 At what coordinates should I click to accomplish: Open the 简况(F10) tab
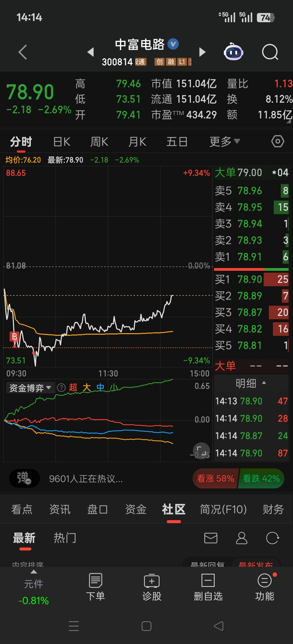[x=223, y=509]
